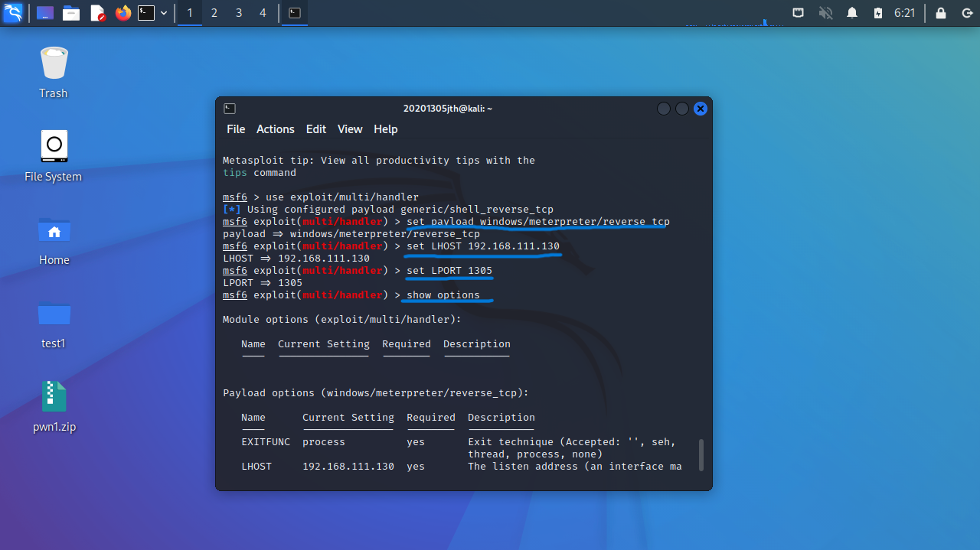This screenshot has width=980, height=550.
Task: Click the clock showing 6:21
Action: (x=905, y=13)
